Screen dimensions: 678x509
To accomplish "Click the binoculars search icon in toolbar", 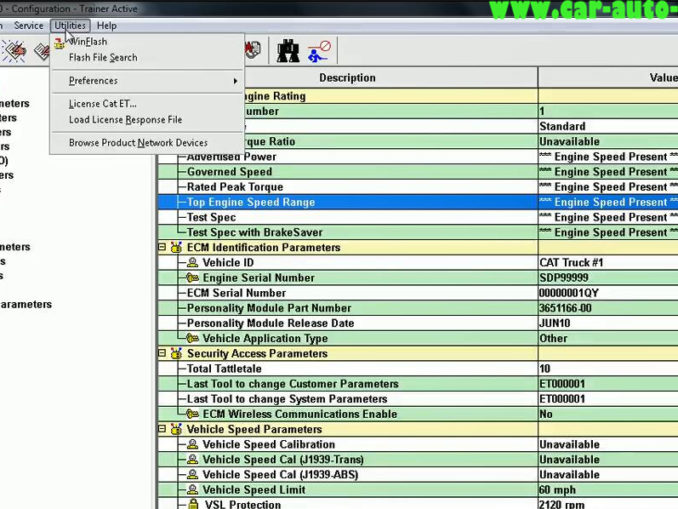I will click(x=288, y=49).
